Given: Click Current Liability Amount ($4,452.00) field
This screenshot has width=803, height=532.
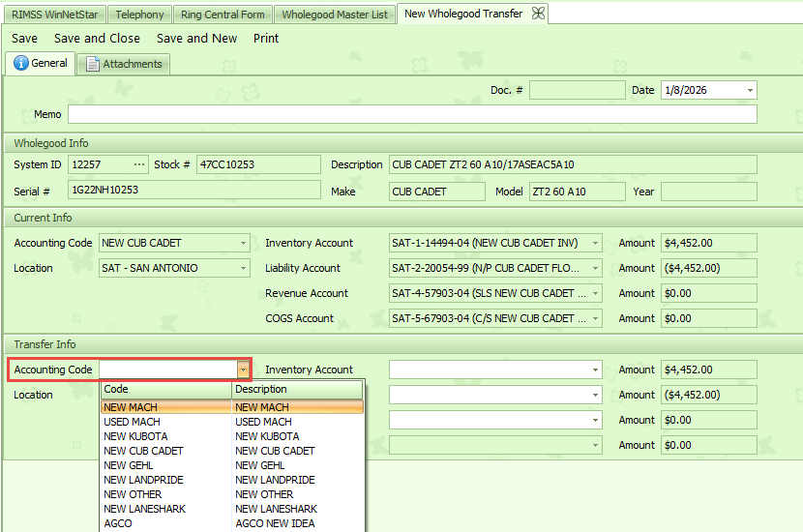Looking at the screenshot, I should (x=709, y=268).
